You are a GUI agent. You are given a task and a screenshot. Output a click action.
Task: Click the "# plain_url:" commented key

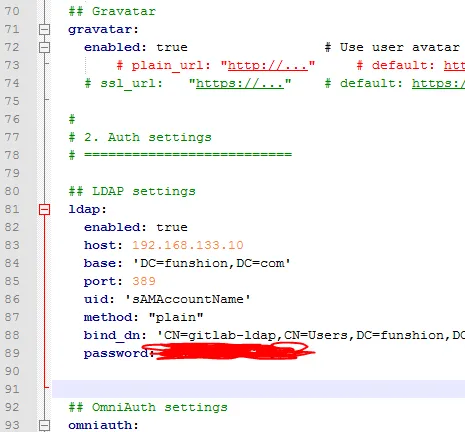[163, 65]
